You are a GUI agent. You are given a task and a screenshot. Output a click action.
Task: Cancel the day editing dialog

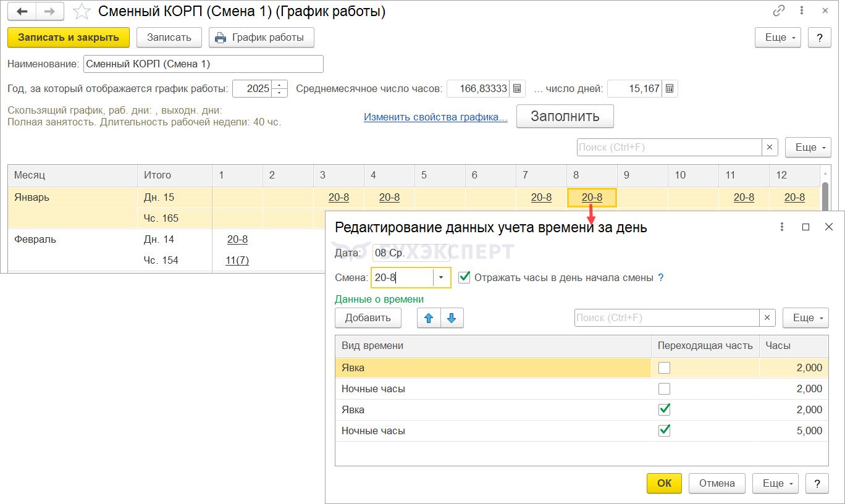[x=717, y=484]
